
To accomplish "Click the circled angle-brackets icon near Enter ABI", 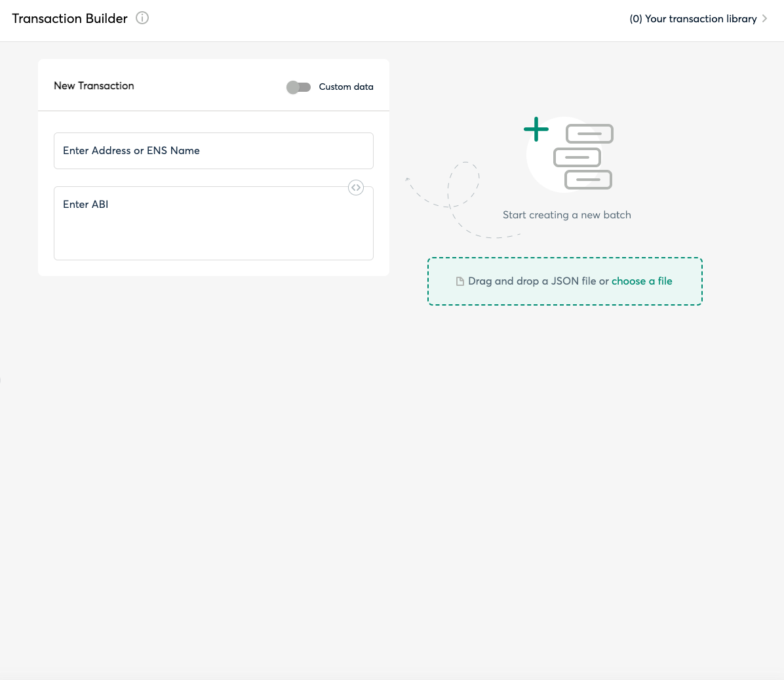I will point(356,188).
